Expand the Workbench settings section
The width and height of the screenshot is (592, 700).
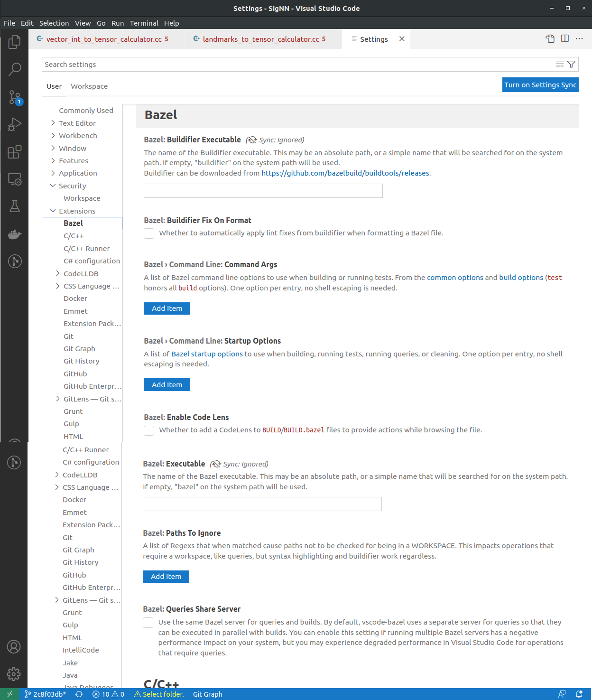click(x=53, y=135)
